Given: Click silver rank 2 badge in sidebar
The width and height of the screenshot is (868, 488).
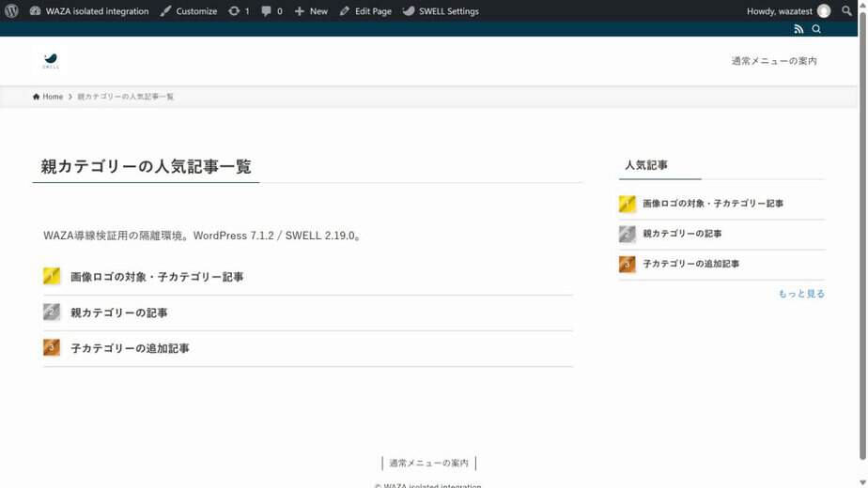Looking at the screenshot, I should tap(628, 234).
